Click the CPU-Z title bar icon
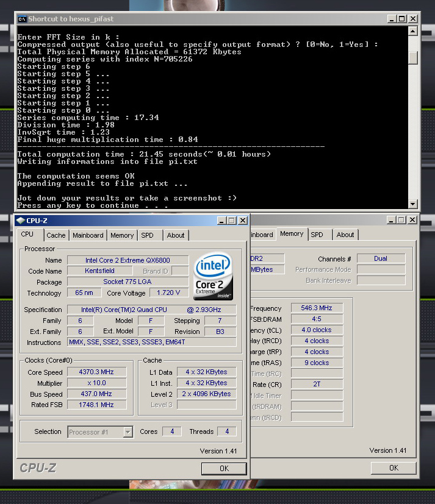This screenshot has width=435, height=504. [21, 221]
